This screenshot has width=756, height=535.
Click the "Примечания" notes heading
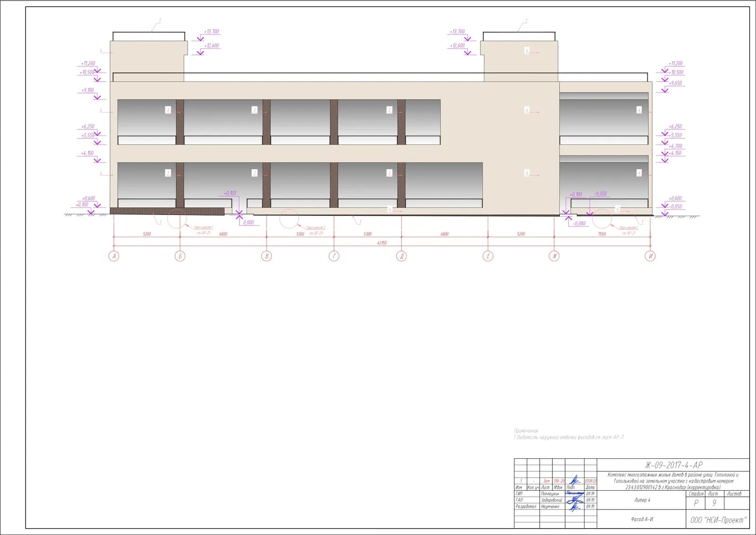[526, 431]
